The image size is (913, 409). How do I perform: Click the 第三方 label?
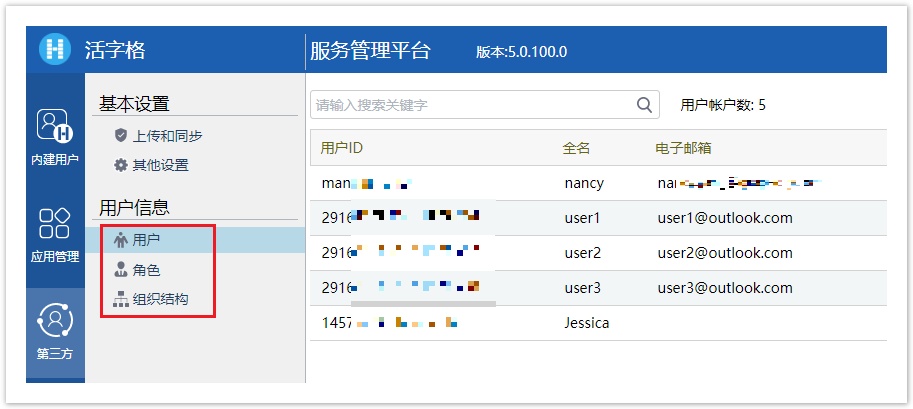point(55,354)
